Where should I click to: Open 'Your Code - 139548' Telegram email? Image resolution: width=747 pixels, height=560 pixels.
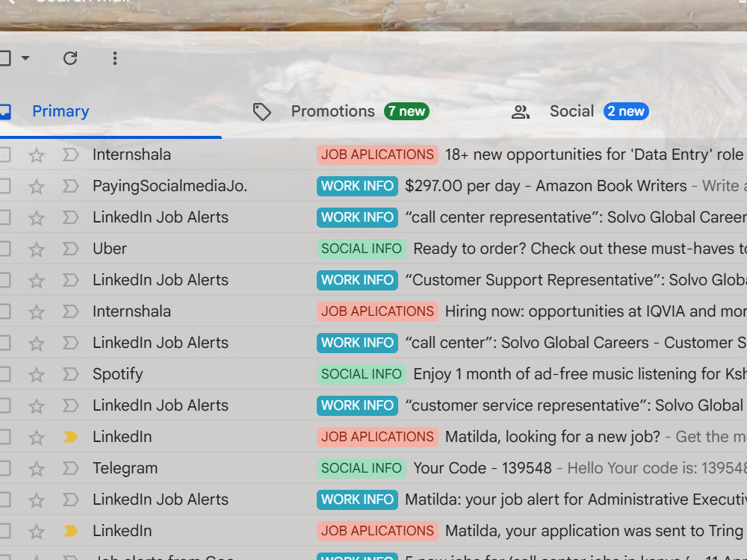[483, 469]
